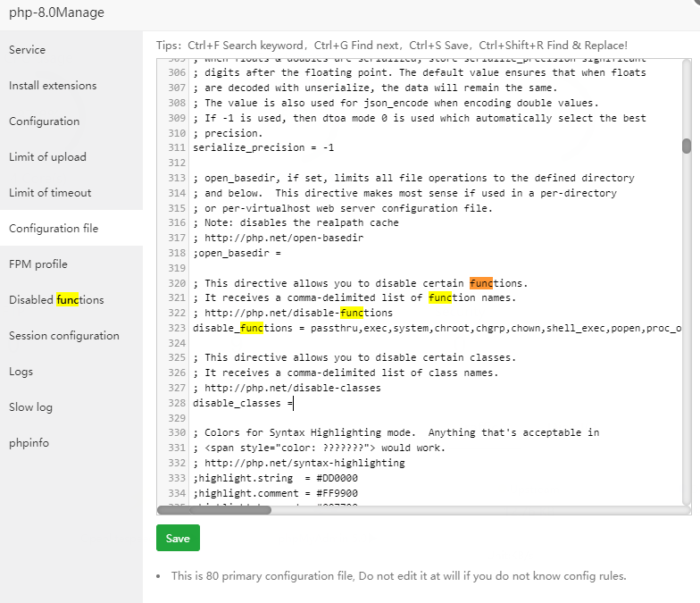700x603 pixels.
Task: Click the green Save button
Action: [x=178, y=538]
